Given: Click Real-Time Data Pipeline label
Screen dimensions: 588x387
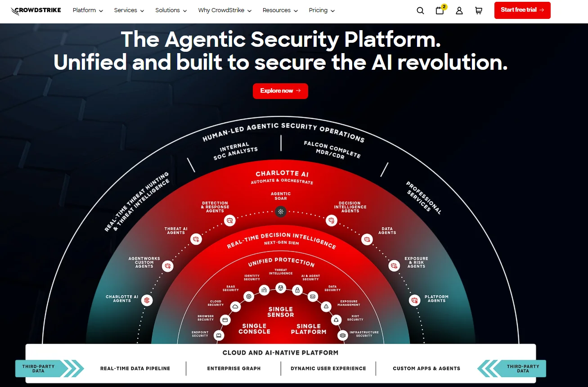Looking at the screenshot, I should pyautogui.click(x=135, y=369).
